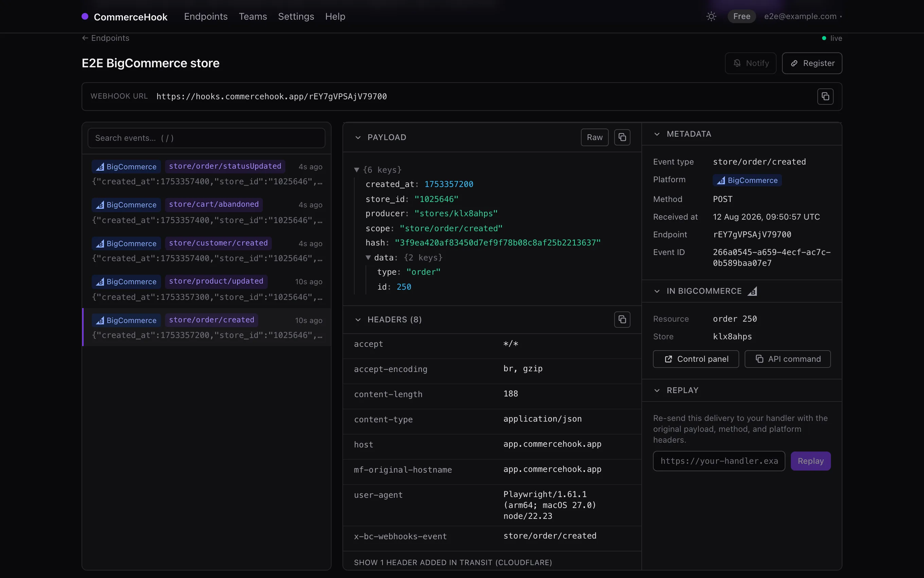924x578 pixels.
Task: Click the webhook URL text
Action: tap(271, 96)
